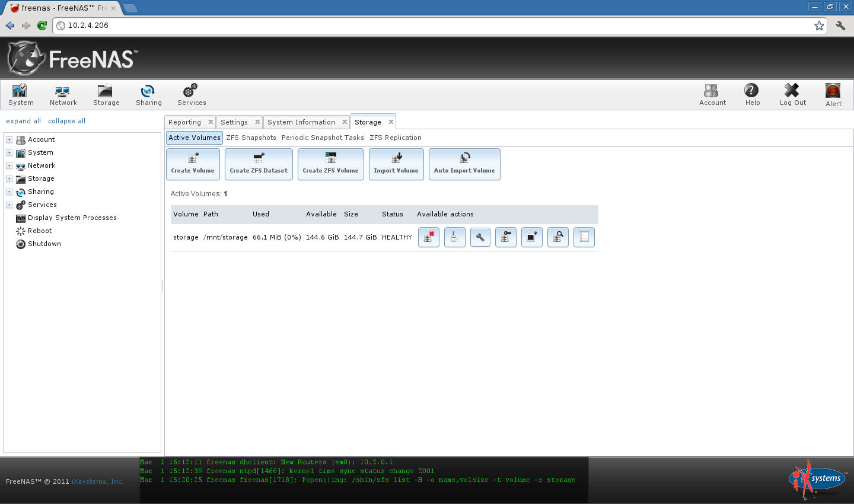Start a scrub using the broom icon
This screenshot has height=504, width=854.
pyautogui.click(x=454, y=237)
